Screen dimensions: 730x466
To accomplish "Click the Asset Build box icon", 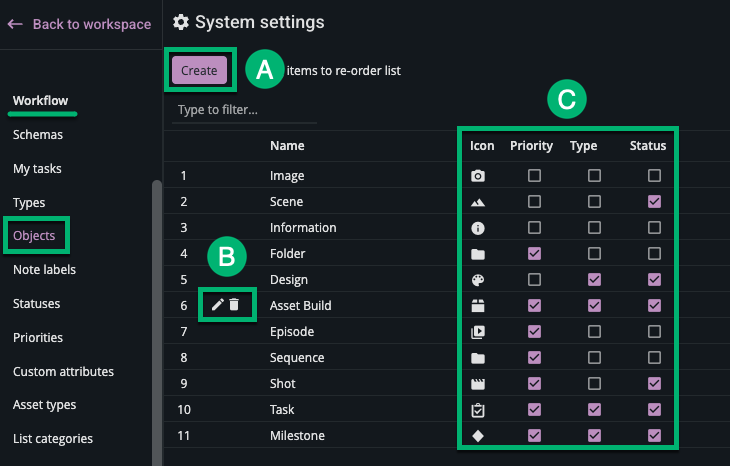I will (x=478, y=306).
